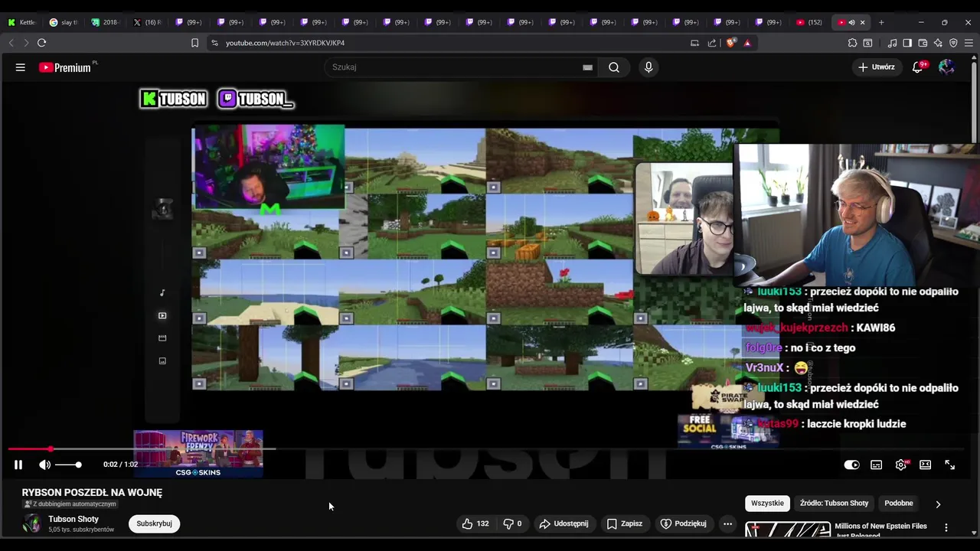Open the notifications bell
This screenshot has width=980, height=551.
[x=917, y=67]
